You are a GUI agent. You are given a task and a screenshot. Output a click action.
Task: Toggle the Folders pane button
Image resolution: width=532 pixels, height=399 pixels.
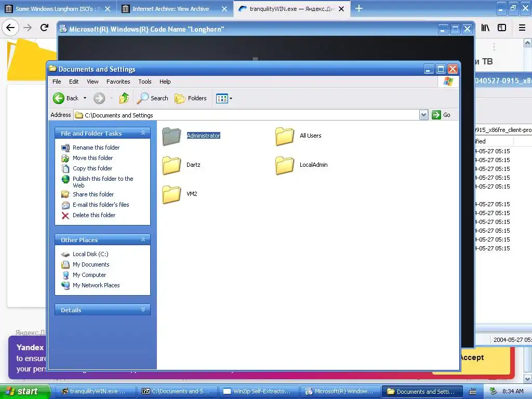pyautogui.click(x=190, y=98)
